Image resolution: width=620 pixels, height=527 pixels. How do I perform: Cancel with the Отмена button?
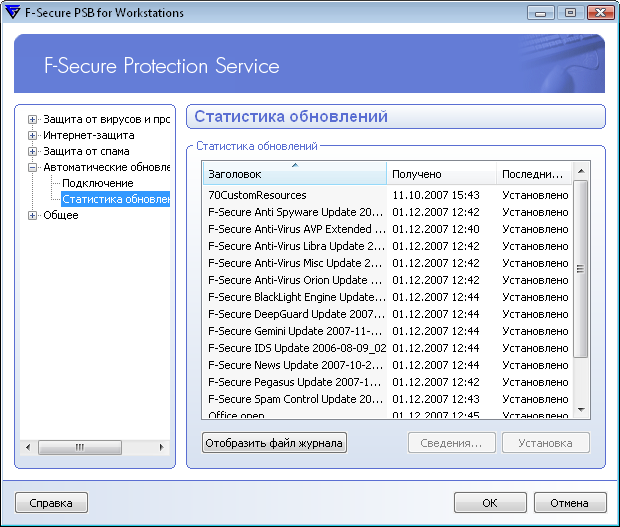click(x=570, y=503)
